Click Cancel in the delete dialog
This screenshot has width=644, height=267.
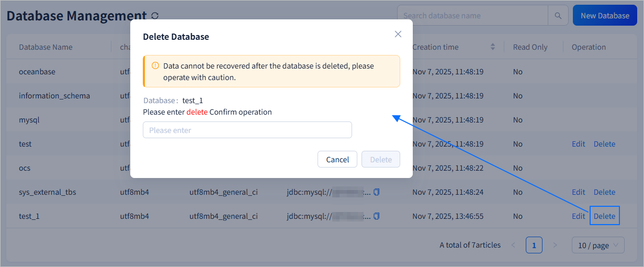click(x=337, y=159)
